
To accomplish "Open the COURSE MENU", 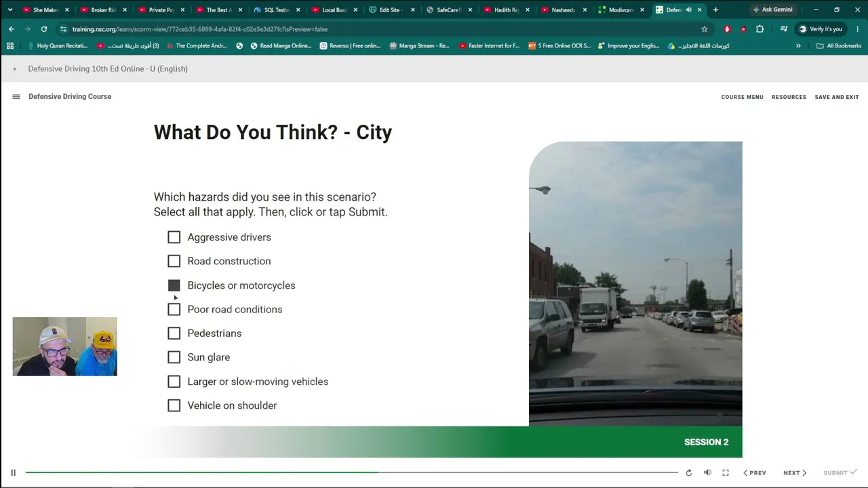I will click(742, 97).
